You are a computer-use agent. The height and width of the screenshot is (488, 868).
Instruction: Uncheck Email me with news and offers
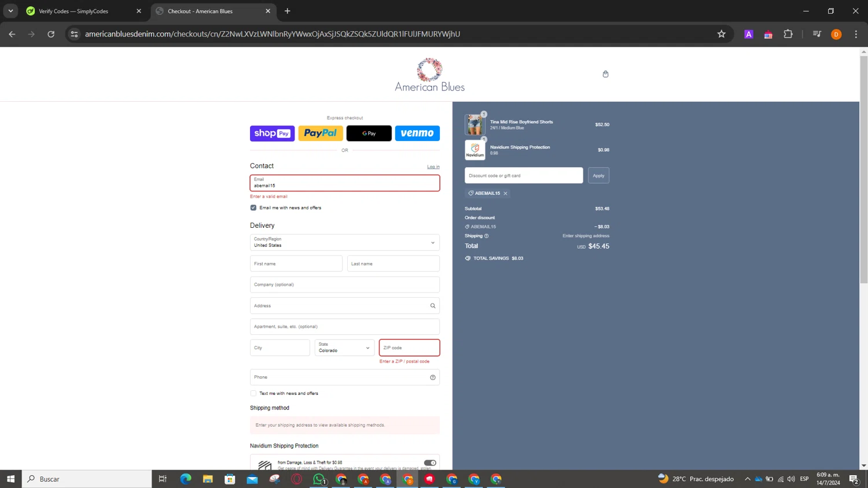[253, 208]
